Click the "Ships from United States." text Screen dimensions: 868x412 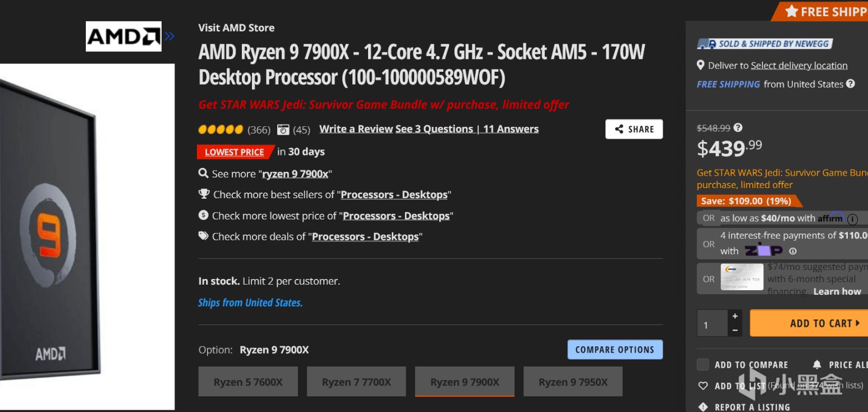tap(250, 303)
